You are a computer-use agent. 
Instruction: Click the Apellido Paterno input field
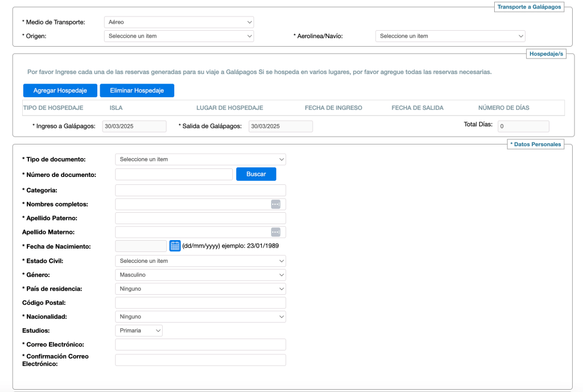pos(200,218)
